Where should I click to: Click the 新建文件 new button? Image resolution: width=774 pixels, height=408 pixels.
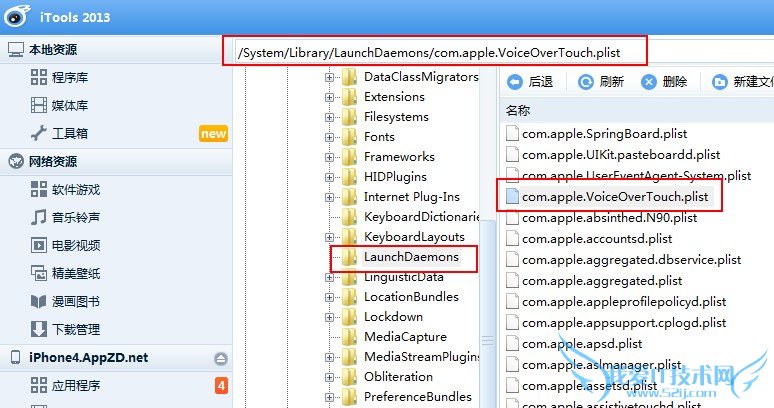[742, 81]
